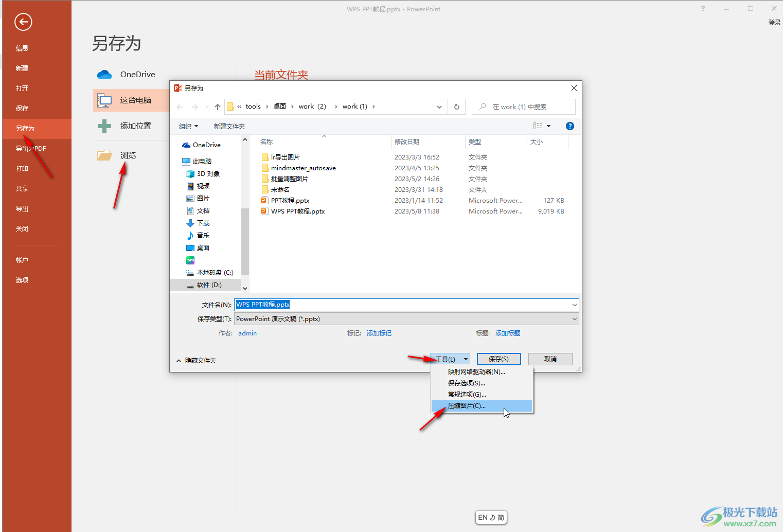Open recent locations dropdown beside forward arrow

point(207,107)
